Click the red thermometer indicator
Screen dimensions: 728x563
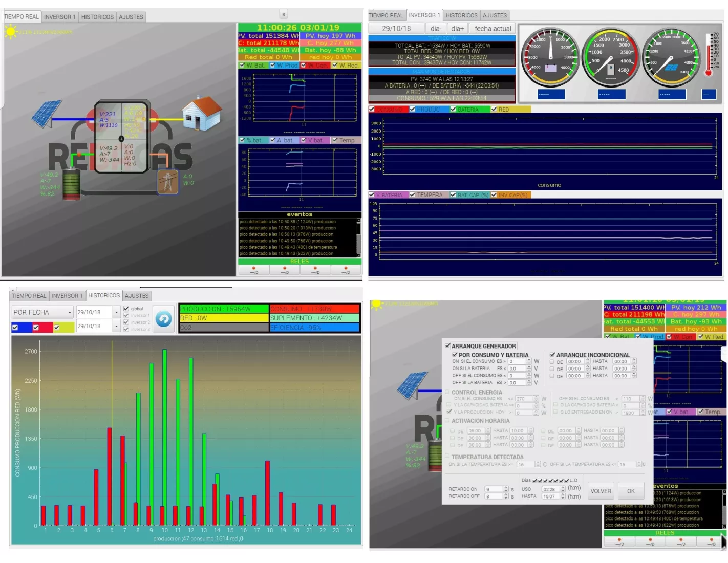[x=709, y=55]
